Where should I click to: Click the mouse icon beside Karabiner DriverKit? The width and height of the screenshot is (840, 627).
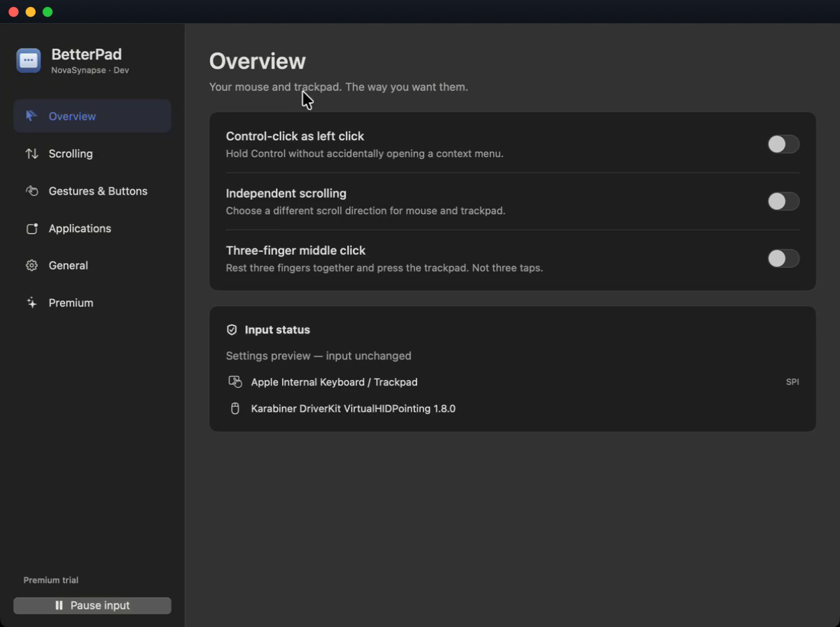click(x=235, y=409)
